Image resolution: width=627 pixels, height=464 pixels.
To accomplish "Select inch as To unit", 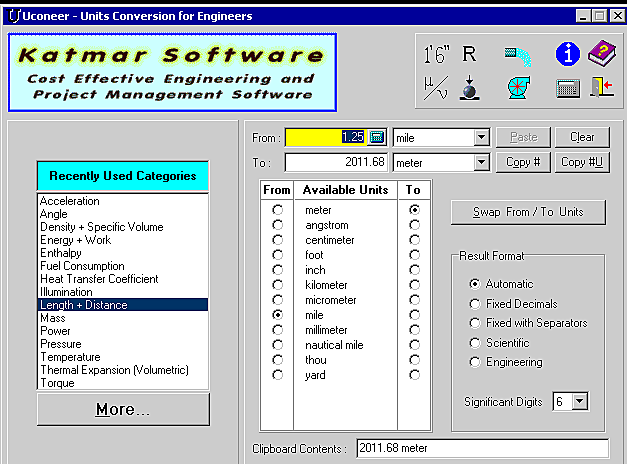I will point(415,270).
